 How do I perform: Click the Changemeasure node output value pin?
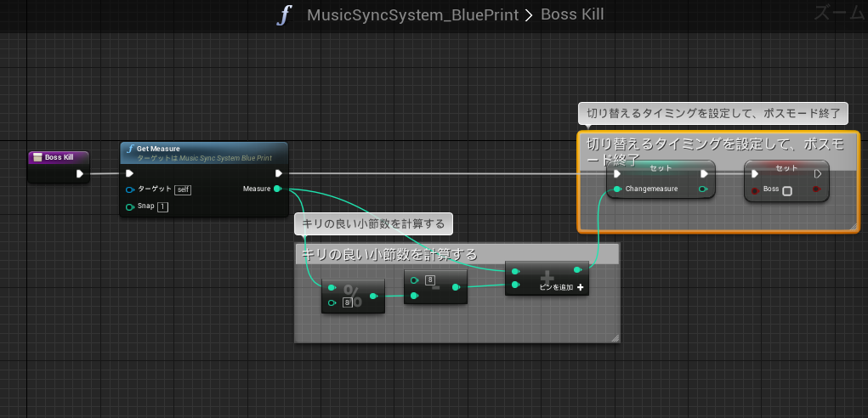point(704,189)
